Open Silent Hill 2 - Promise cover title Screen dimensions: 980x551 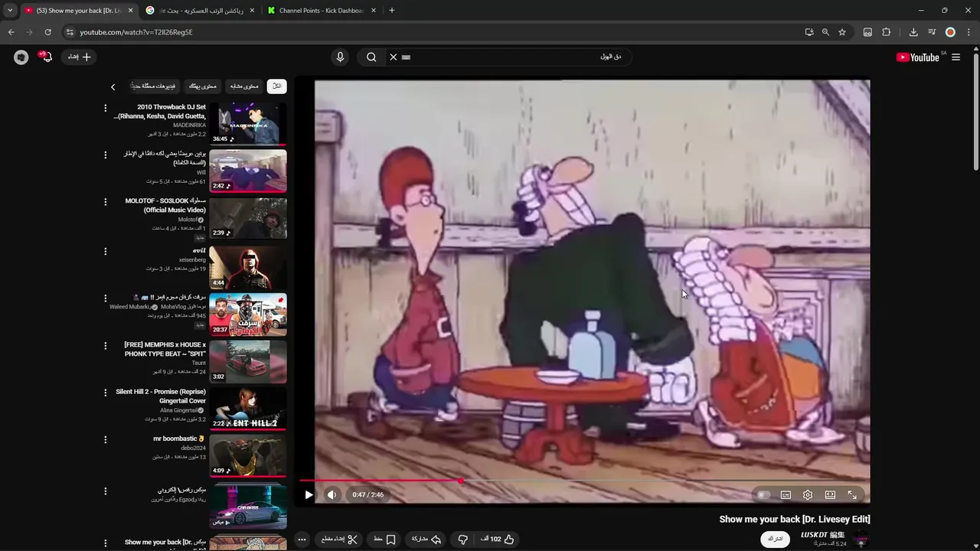tap(161, 396)
